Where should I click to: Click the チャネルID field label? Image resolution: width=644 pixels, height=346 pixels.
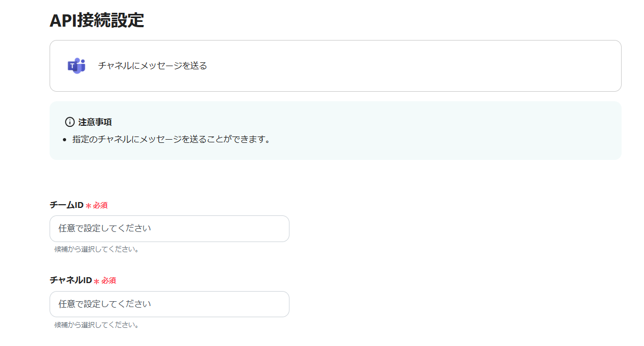(x=70, y=280)
